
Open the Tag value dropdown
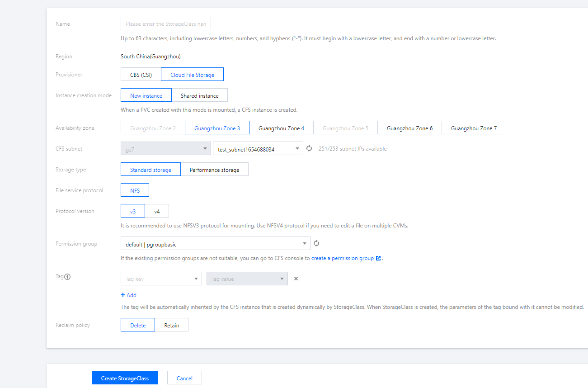tap(247, 279)
